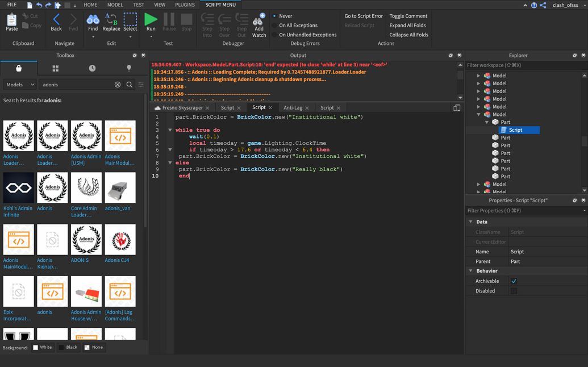Viewport: 588px width, 367px height.
Task: Open the Kohl's Admin Infinite asset
Action: click(x=18, y=195)
